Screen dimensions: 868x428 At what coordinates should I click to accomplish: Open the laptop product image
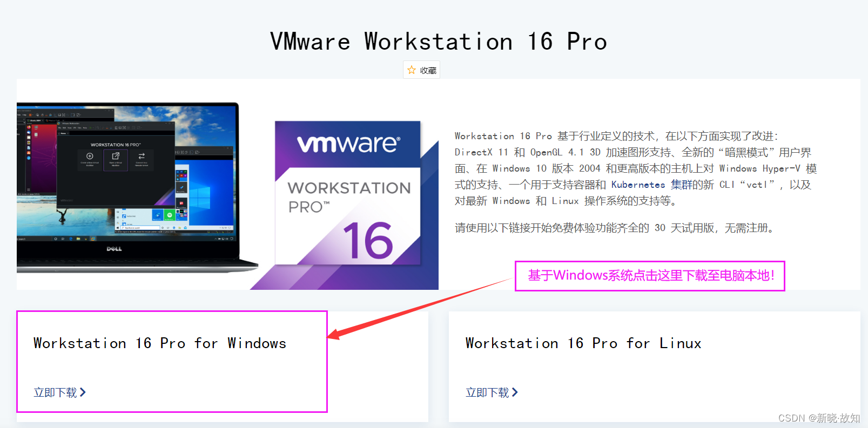pyautogui.click(x=138, y=188)
